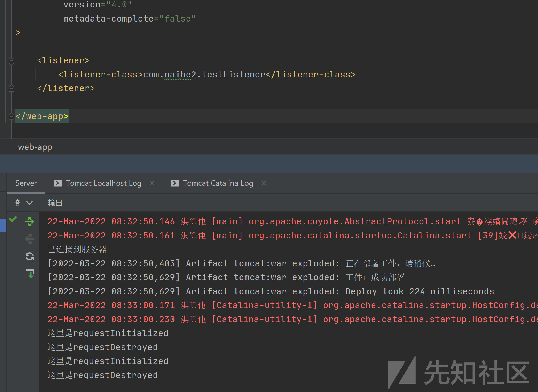538x392 pixels.
Task: Toggle the closing listener fold marker
Action: pos(11,88)
